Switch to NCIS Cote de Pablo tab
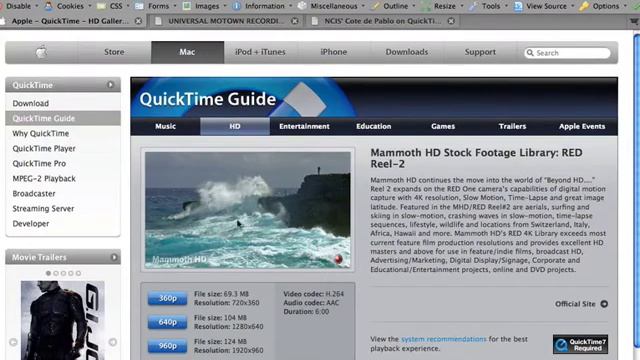Screen dimensions: 640x360 tap(383, 21)
